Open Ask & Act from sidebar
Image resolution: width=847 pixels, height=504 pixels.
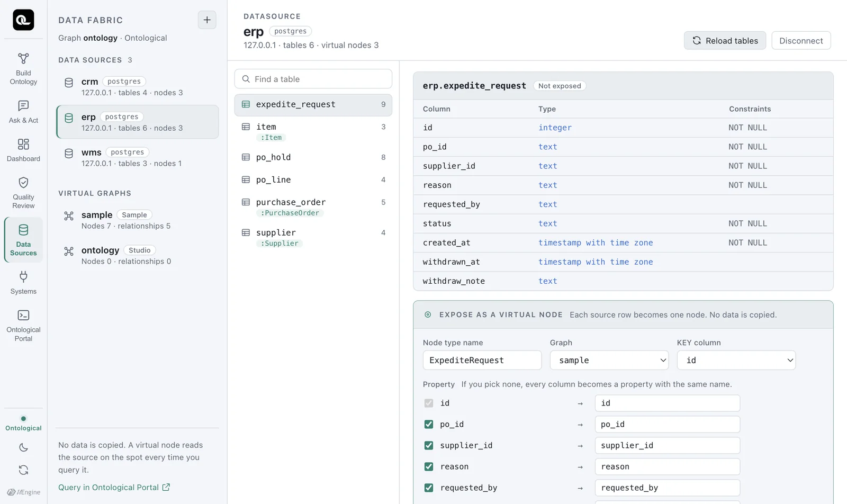(x=23, y=112)
